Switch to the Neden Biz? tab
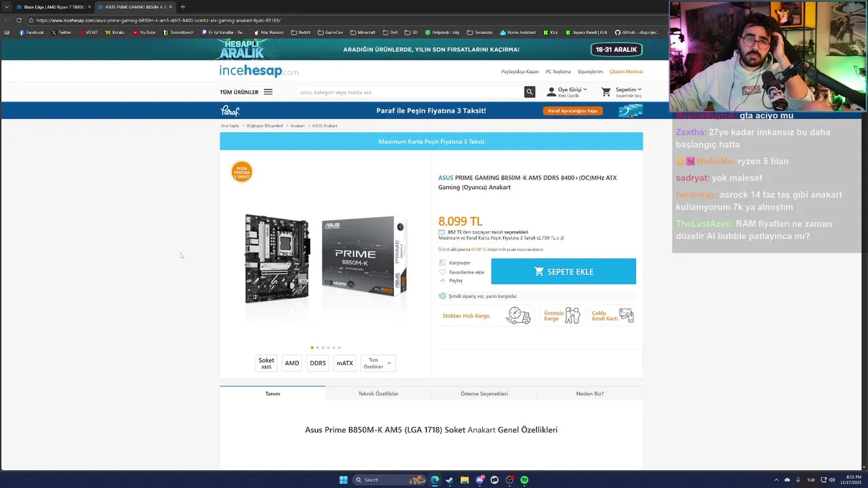Screen dimensions: 868x488 tap(590, 393)
